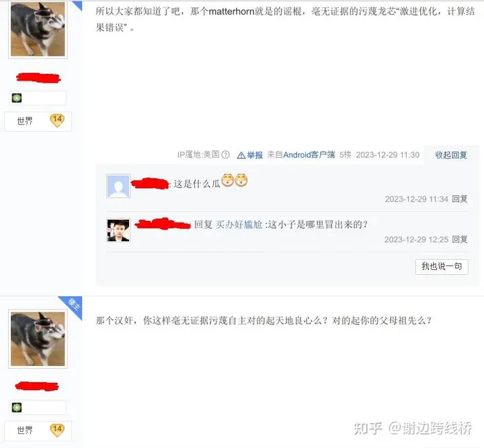Click the level 14 heart badge in first post
The height and width of the screenshot is (448, 484).
[57, 120]
